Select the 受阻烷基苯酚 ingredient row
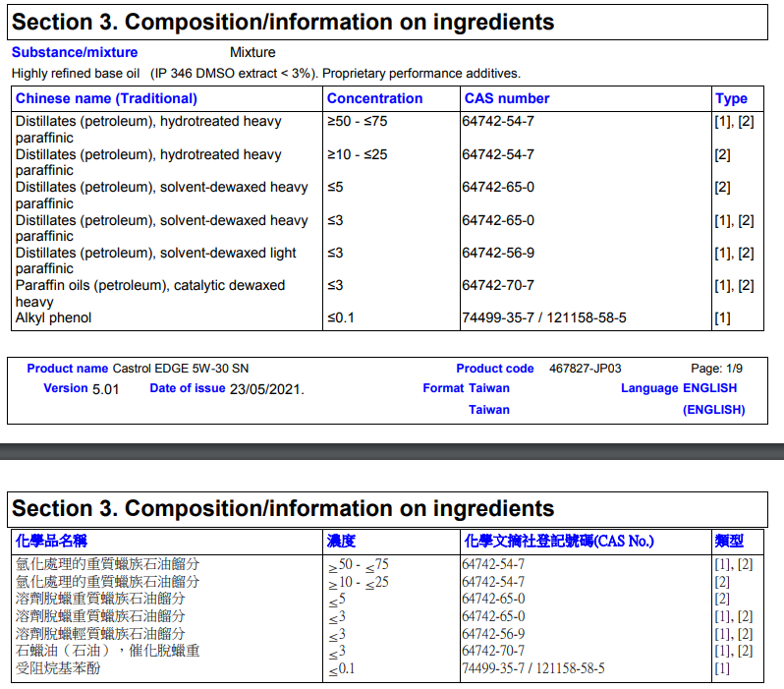 [x=58, y=668]
